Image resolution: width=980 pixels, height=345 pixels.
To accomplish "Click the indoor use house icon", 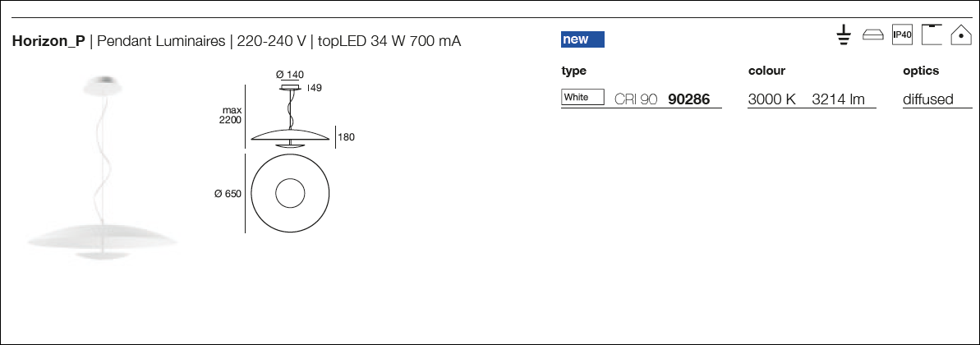I will coord(960,35).
